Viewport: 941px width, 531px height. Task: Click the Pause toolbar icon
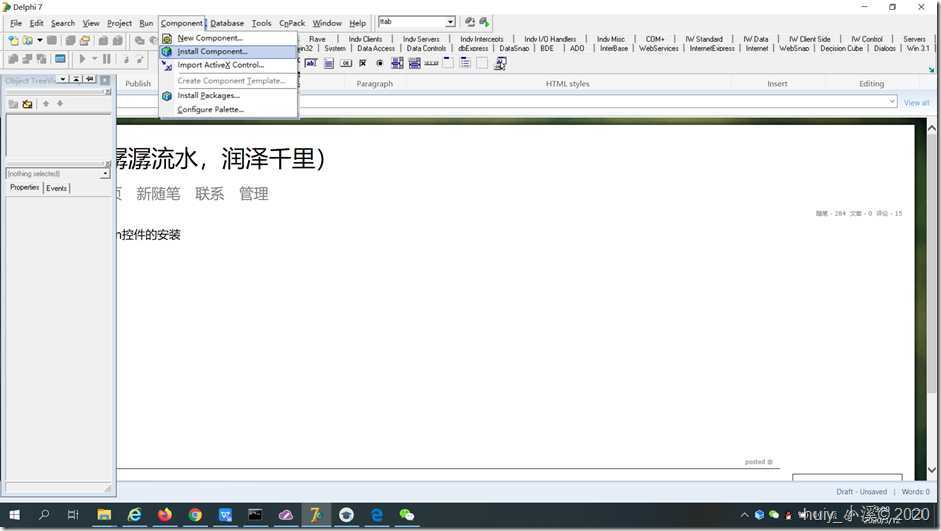click(106, 59)
